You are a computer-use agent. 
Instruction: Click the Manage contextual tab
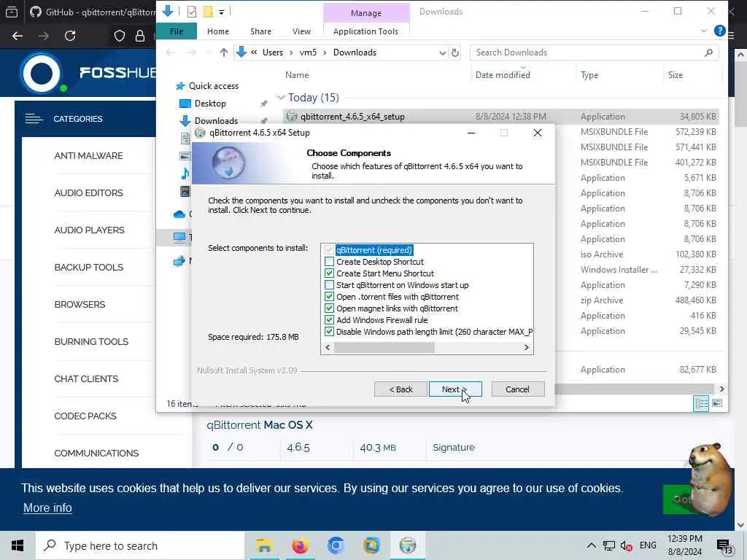coord(366,13)
